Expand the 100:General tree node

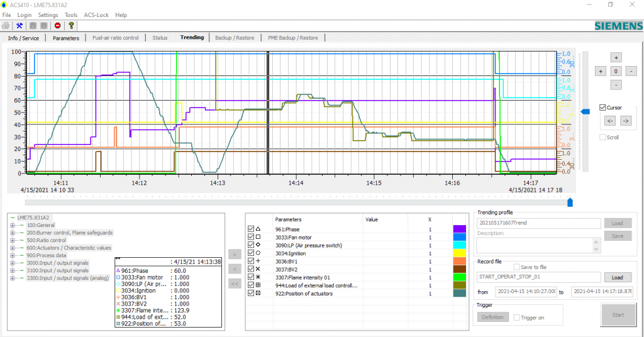tap(13, 225)
